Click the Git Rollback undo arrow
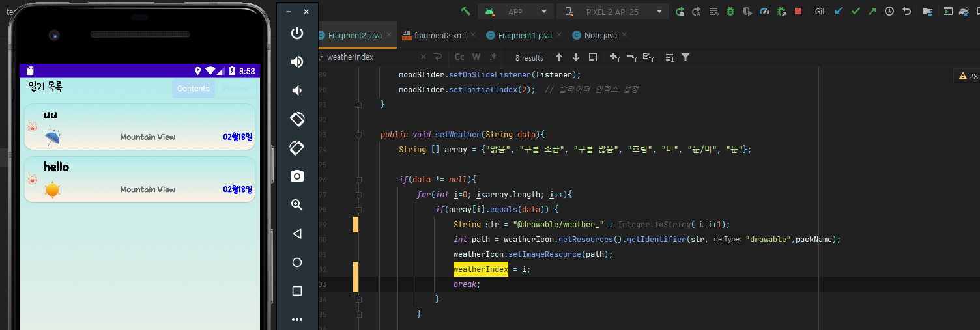Viewport: 980px width, 330px height. pos(906,11)
